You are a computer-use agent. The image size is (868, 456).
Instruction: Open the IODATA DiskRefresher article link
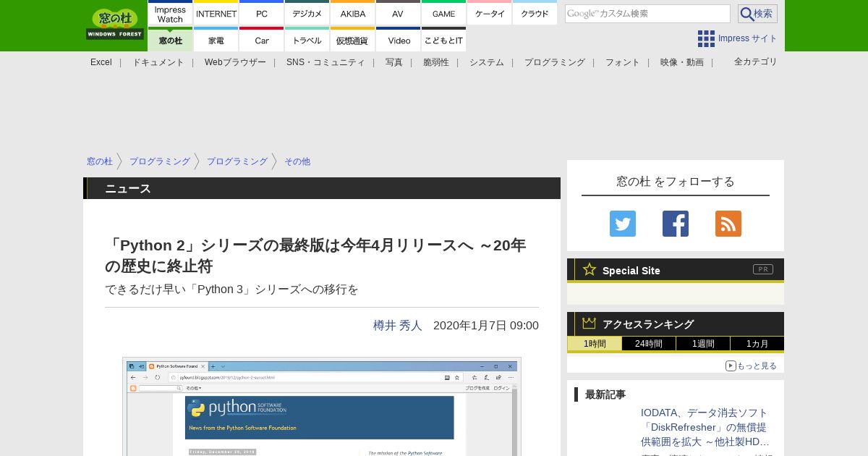[704, 427]
